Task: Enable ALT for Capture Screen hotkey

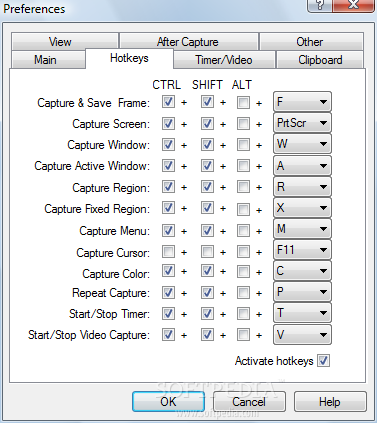Action: tap(243, 124)
